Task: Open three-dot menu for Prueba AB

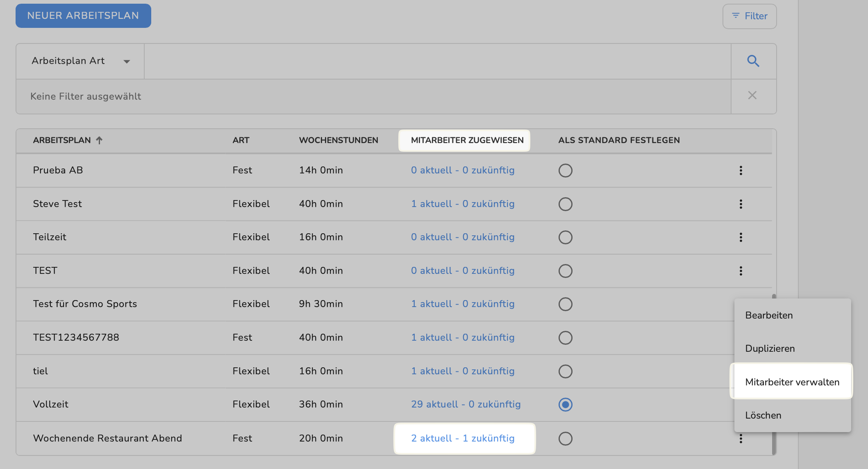Action: point(741,171)
